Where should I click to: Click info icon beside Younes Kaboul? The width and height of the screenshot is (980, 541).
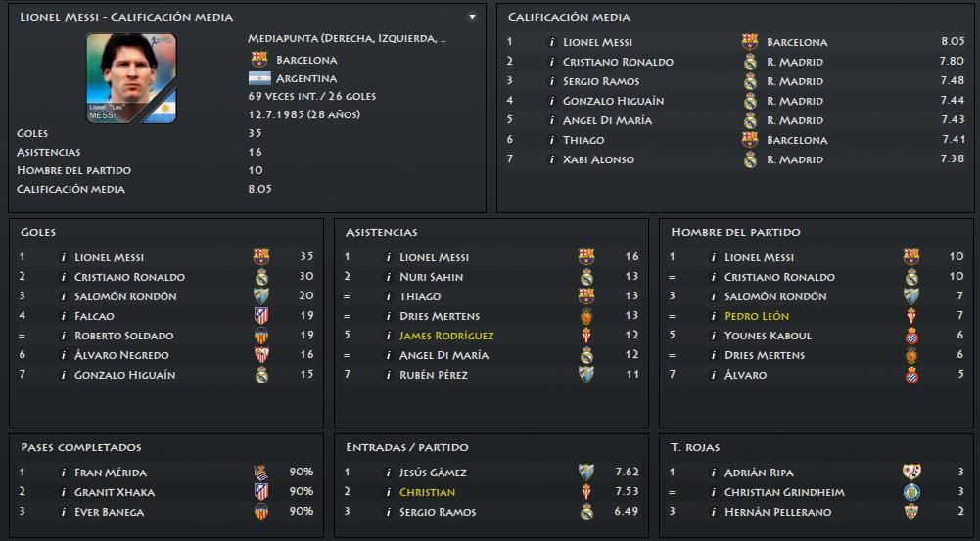714,336
